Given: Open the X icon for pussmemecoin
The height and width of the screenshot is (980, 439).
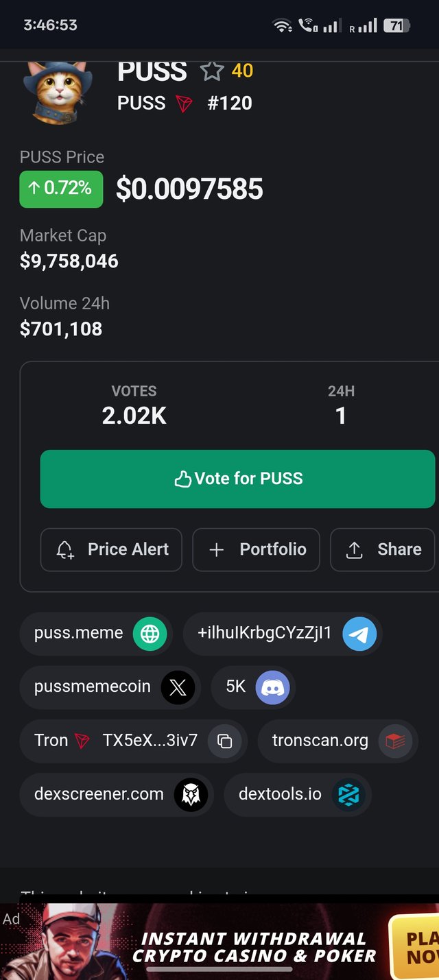Looking at the screenshot, I should point(178,687).
